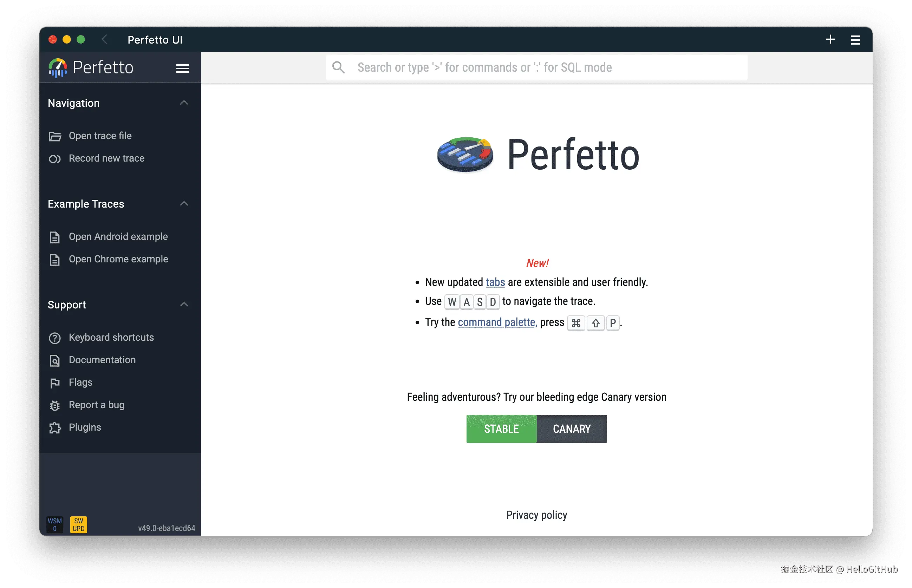Open Chrome example trace
Screen dimensions: 912x588
click(118, 259)
